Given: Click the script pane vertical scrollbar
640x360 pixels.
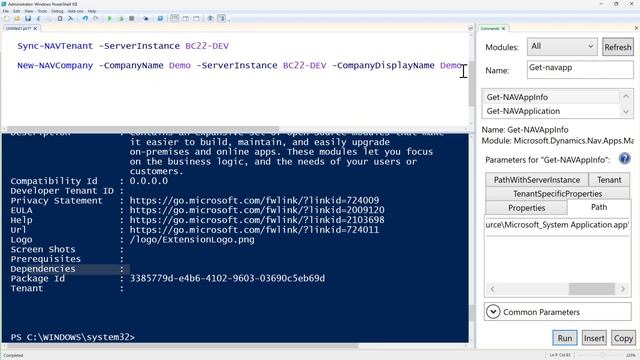Looking at the screenshot, I should [x=471, y=84].
